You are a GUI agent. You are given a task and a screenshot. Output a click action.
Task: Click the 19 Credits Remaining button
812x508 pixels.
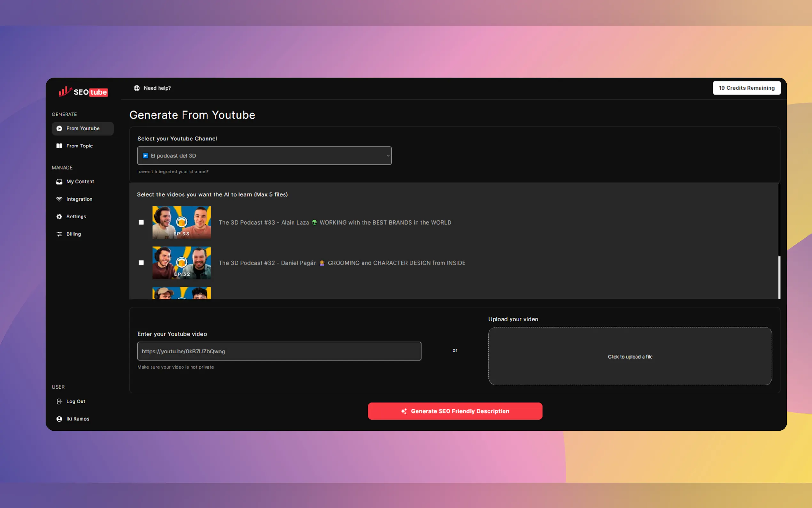click(746, 88)
